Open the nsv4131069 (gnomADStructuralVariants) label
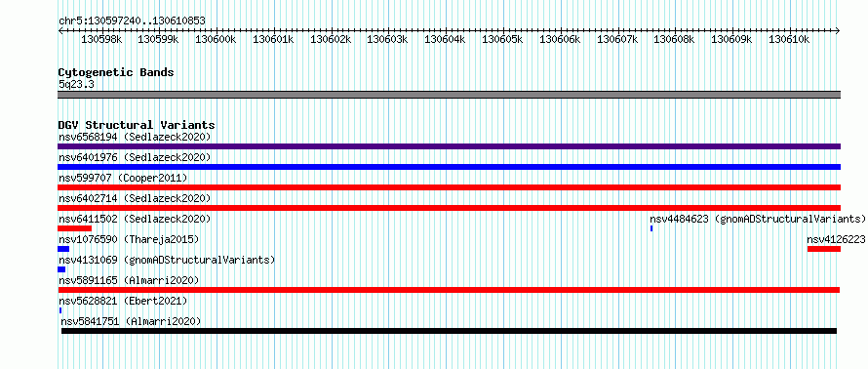 coord(167,260)
